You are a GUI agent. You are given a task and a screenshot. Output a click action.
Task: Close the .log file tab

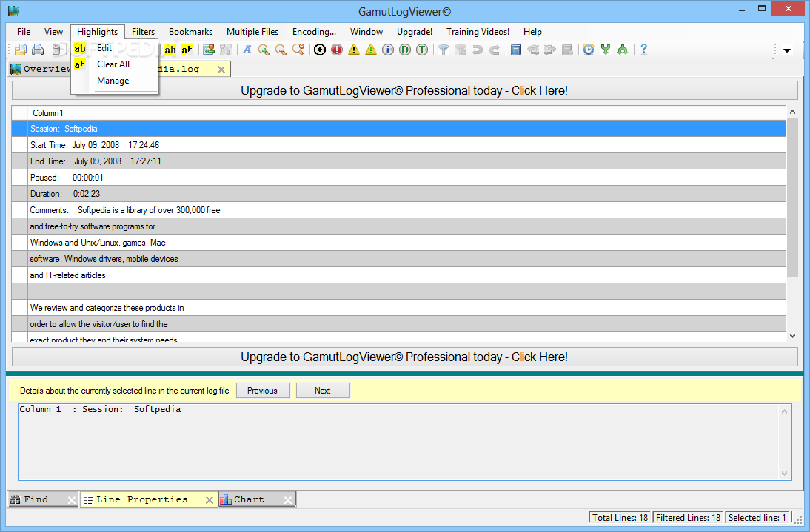221,69
